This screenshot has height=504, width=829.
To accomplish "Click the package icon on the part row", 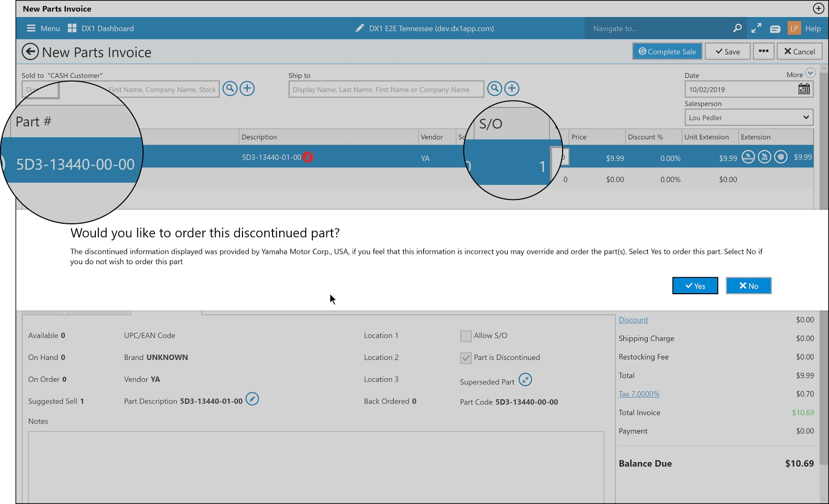I will coord(781,156).
